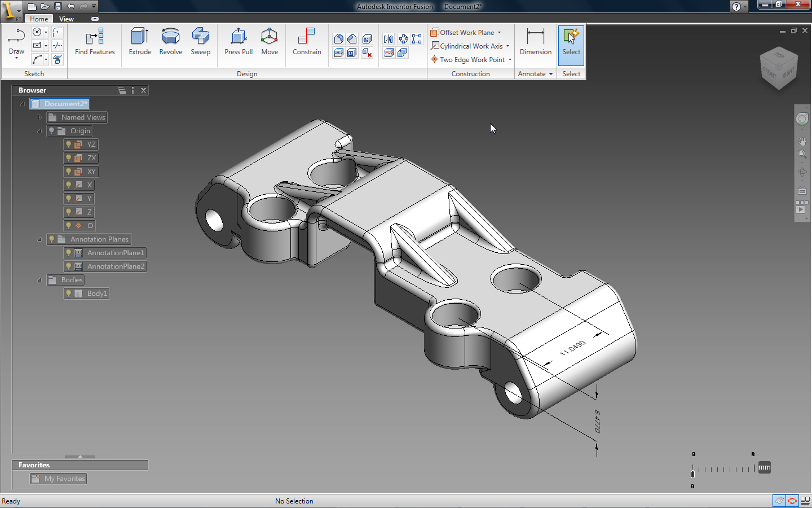Hide Body1 using its lightbulb
Viewport: 812px width, 508px height.
(69, 294)
